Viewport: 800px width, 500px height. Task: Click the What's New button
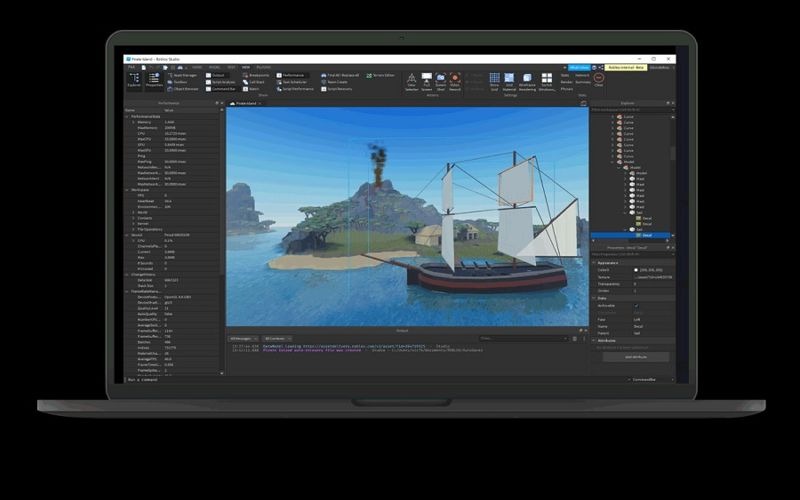(x=579, y=67)
